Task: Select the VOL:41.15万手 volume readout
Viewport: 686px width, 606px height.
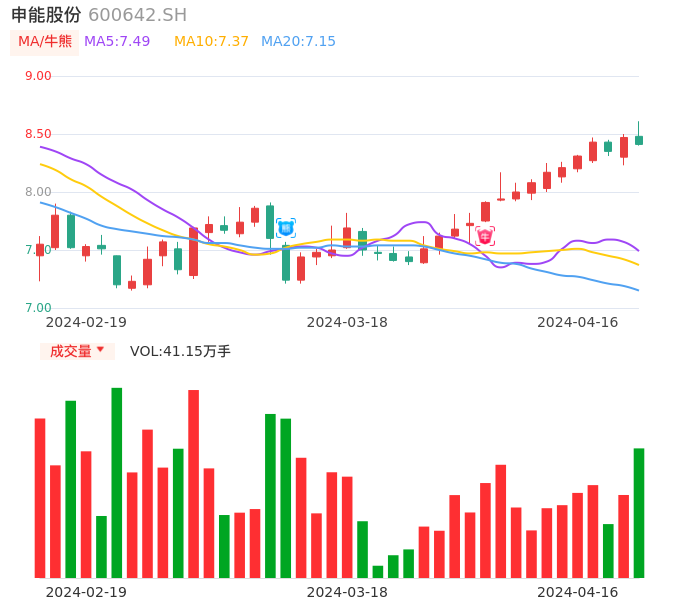Action: (180, 351)
